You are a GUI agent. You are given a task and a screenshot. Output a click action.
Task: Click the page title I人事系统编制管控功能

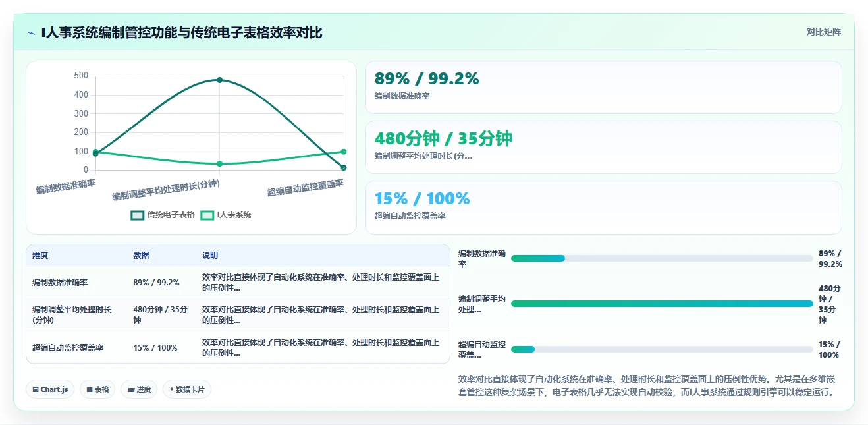pyautogui.click(x=182, y=32)
